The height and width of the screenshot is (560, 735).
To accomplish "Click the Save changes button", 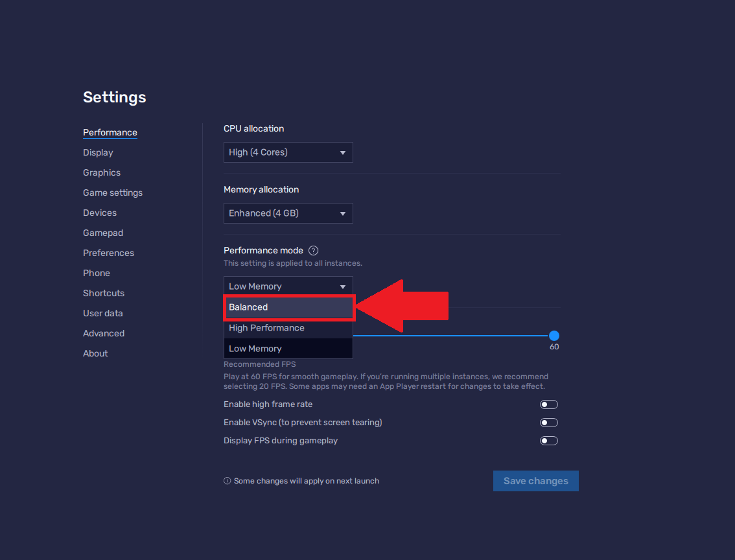I will point(535,481).
